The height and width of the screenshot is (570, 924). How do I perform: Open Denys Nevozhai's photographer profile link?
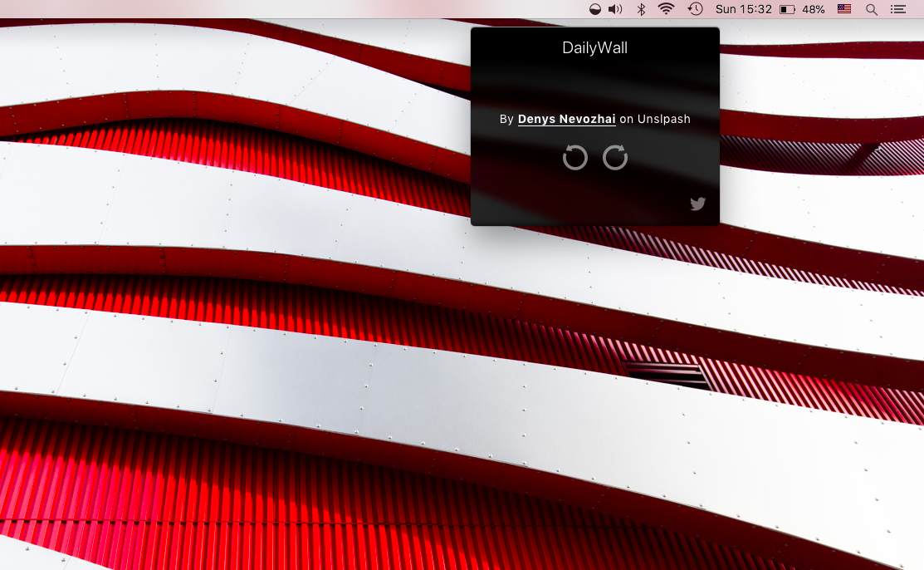pyautogui.click(x=566, y=119)
